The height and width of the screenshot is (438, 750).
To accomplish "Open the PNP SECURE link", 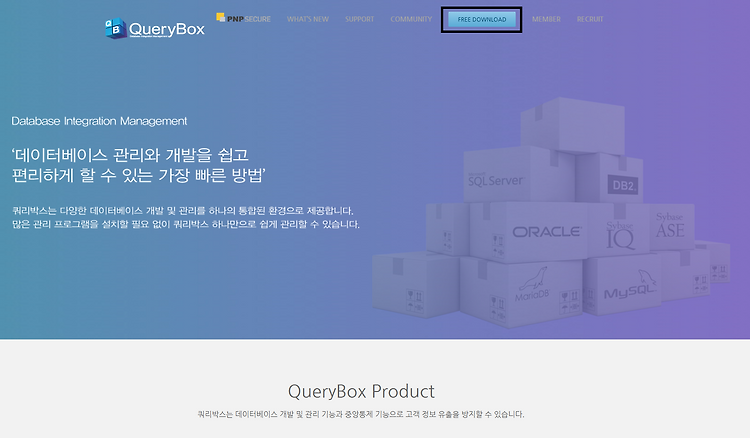I will point(243,19).
